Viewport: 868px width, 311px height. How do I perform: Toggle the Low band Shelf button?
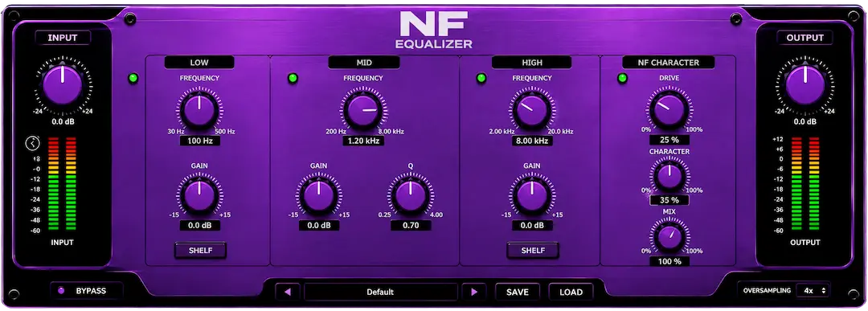[200, 250]
